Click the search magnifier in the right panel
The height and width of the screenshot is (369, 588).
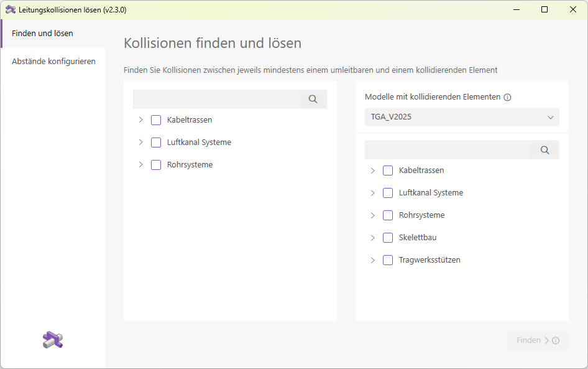(545, 149)
